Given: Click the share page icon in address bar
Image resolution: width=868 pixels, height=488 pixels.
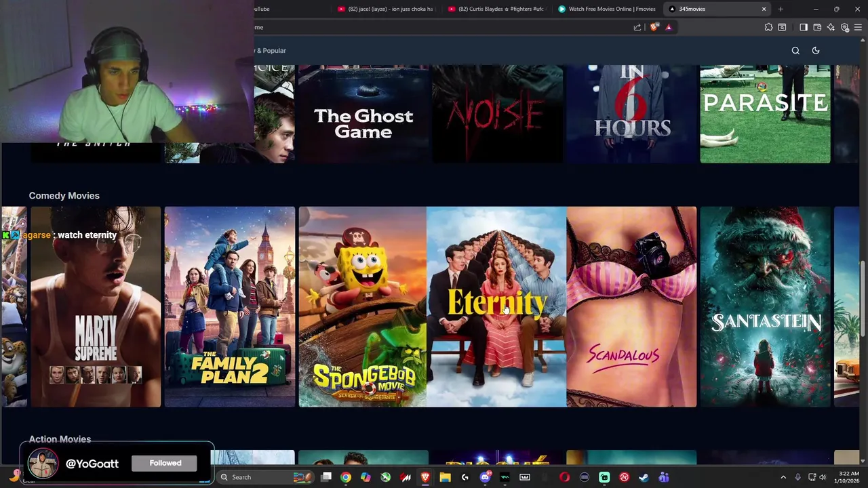Looking at the screenshot, I should click(637, 27).
